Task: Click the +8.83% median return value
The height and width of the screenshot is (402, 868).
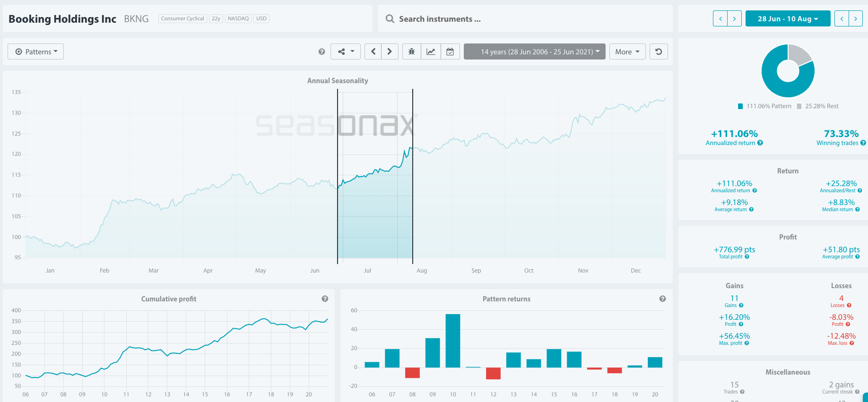Action: coord(841,202)
